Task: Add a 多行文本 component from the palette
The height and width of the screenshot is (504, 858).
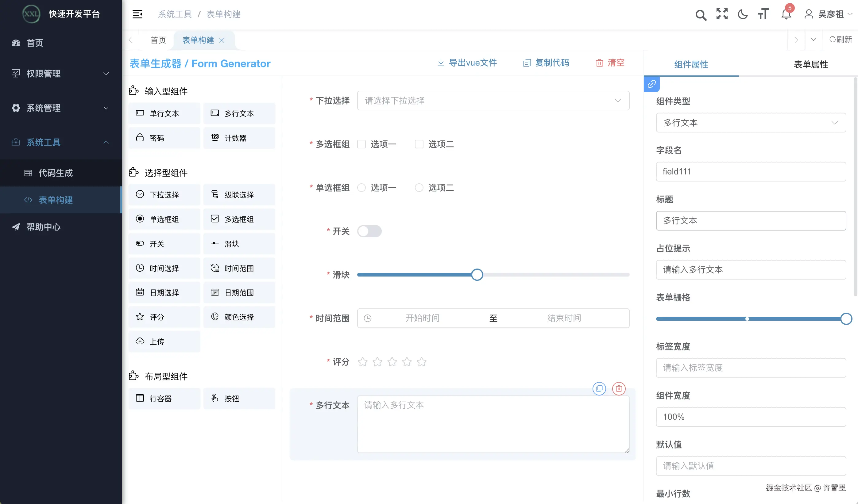Action: 239,113
